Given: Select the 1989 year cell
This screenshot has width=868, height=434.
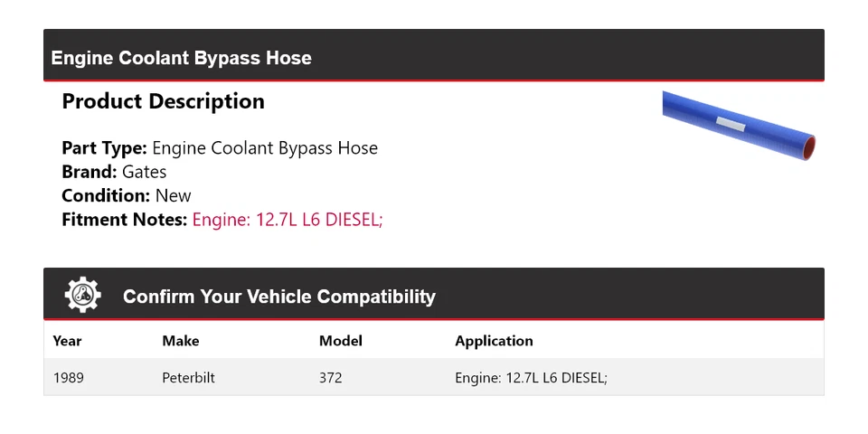Looking at the screenshot, I should click(69, 377).
